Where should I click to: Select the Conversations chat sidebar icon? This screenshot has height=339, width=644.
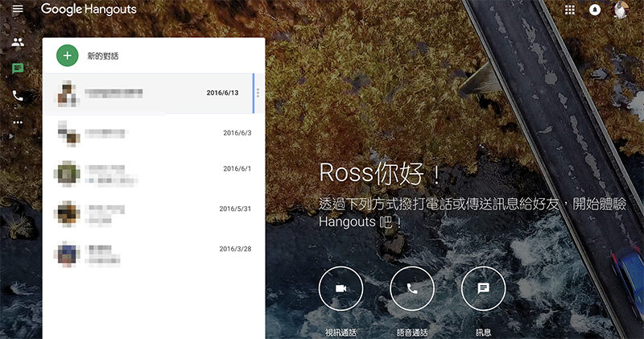point(18,68)
